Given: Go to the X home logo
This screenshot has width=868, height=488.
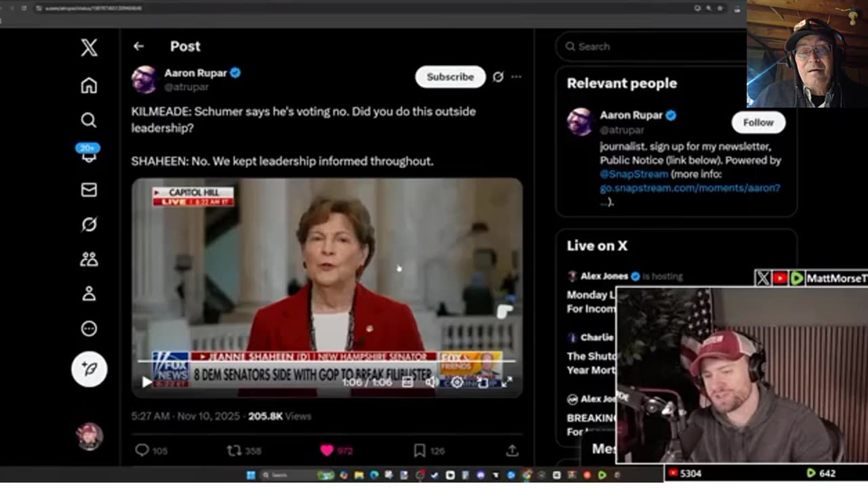Looking at the screenshot, I should pos(89,47).
